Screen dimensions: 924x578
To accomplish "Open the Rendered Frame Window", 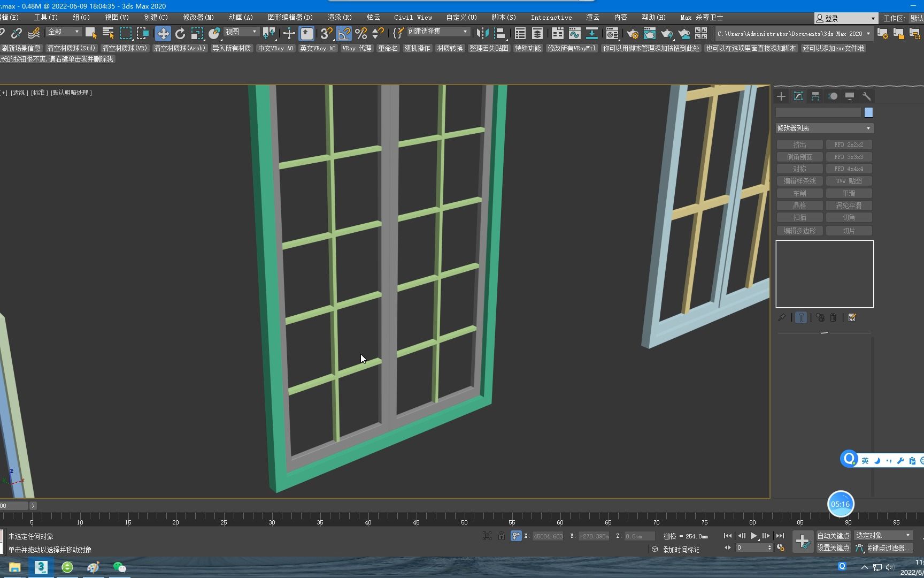I will [649, 34].
